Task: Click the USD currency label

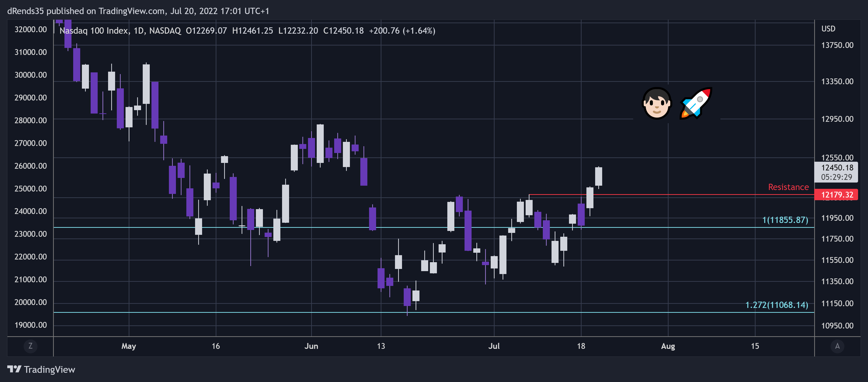Action: tap(828, 29)
